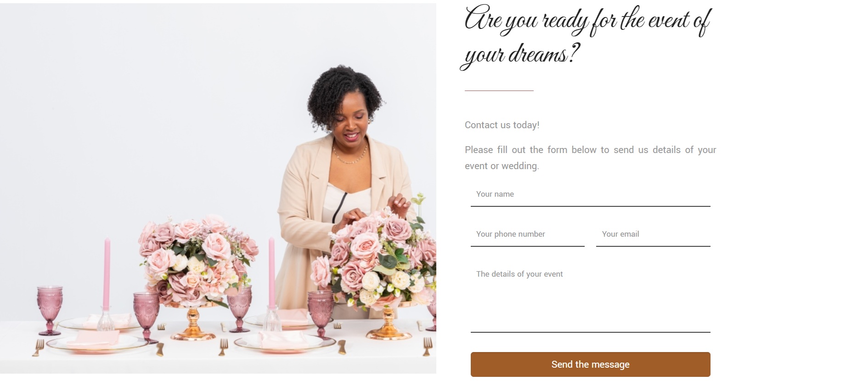Click the event planner photo
Screen dimensions: 868x381
218,188
